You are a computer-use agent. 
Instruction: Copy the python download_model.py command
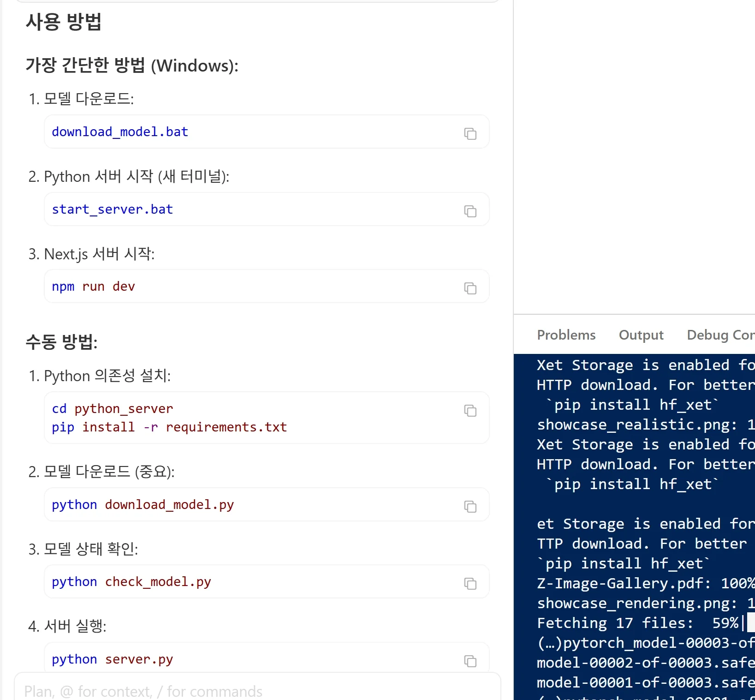470,507
